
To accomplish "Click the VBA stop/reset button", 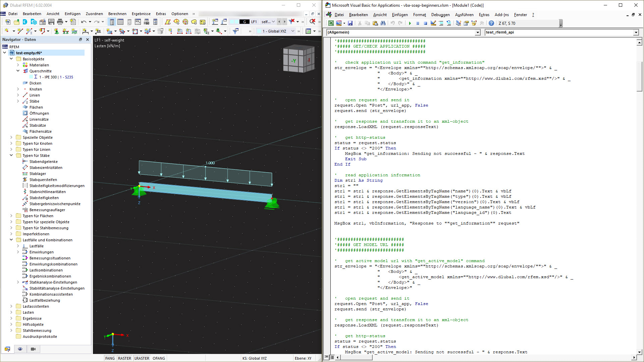I will click(x=425, y=23).
